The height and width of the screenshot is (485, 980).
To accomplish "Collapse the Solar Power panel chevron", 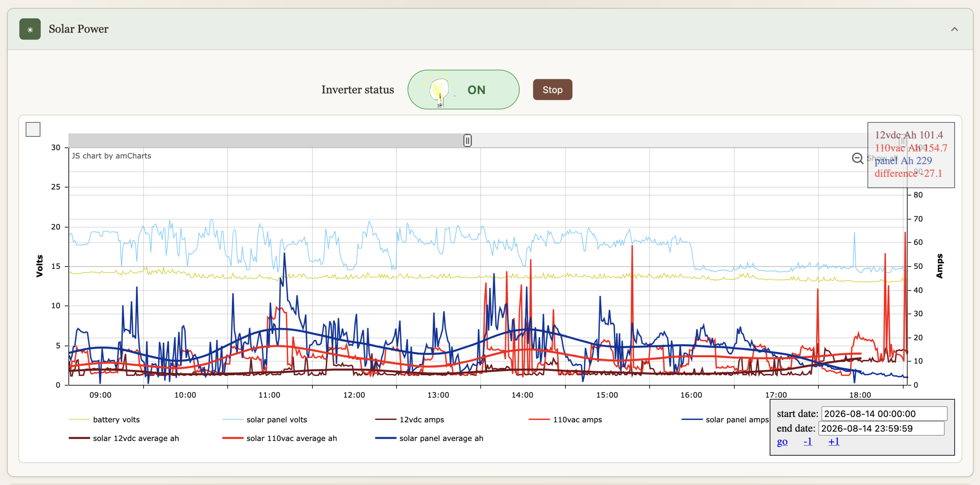I will pos(954,29).
